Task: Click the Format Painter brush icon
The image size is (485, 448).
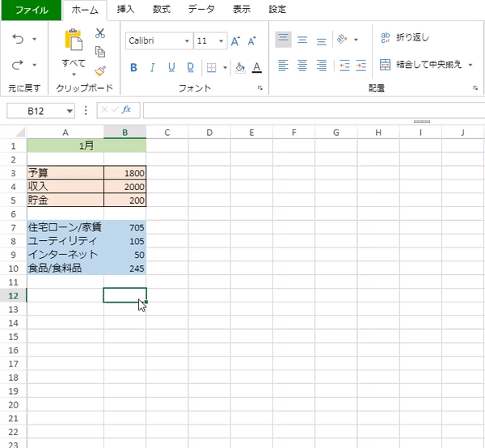Action: click(100, 70)
